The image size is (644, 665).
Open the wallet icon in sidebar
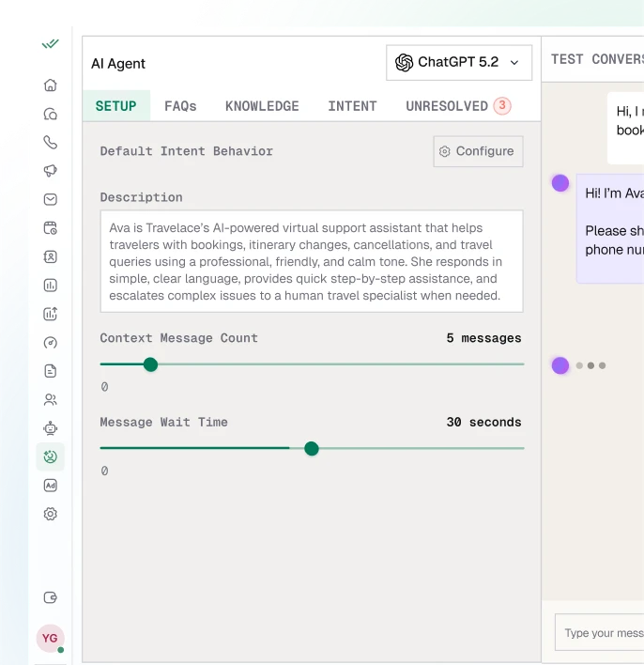(51, 597)
